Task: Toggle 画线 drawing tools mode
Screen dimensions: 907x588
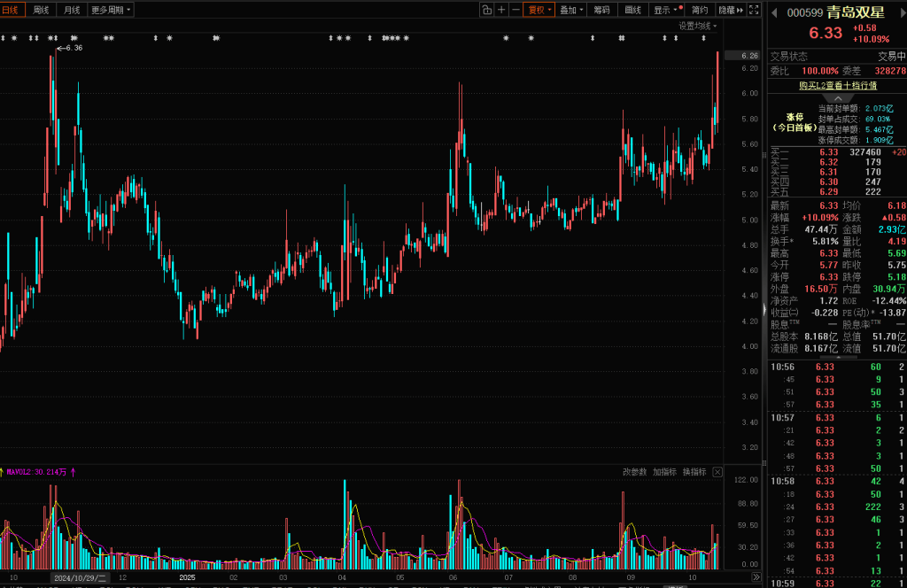Action: (632, 10)
